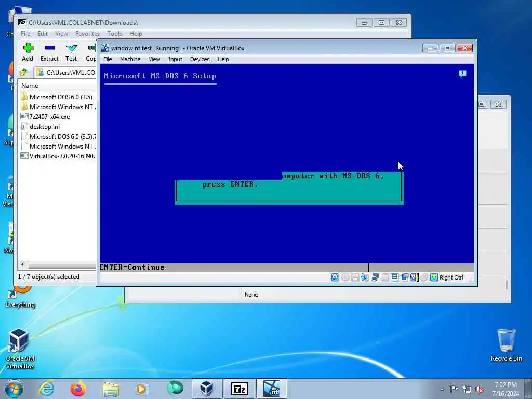Open the Input menu in VirtualBox
The height and width of the screenshot is (399, 532).
[x=175, y=59]
